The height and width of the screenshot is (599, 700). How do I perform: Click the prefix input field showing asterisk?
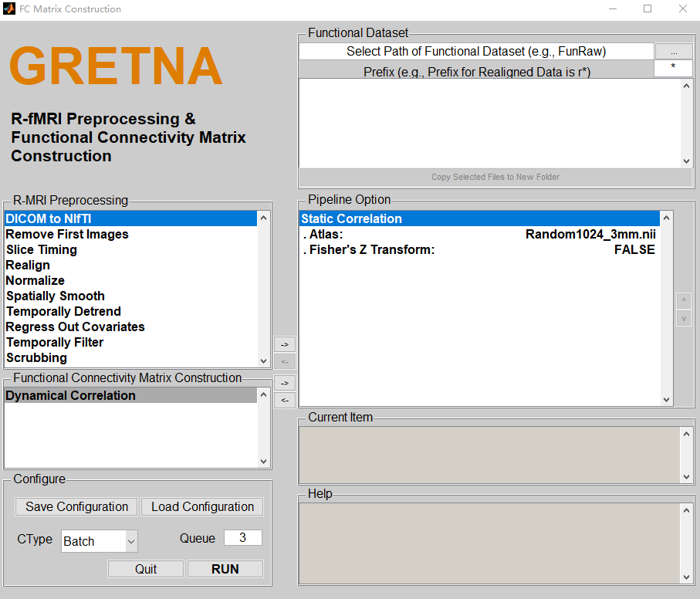tap(673, 68)
